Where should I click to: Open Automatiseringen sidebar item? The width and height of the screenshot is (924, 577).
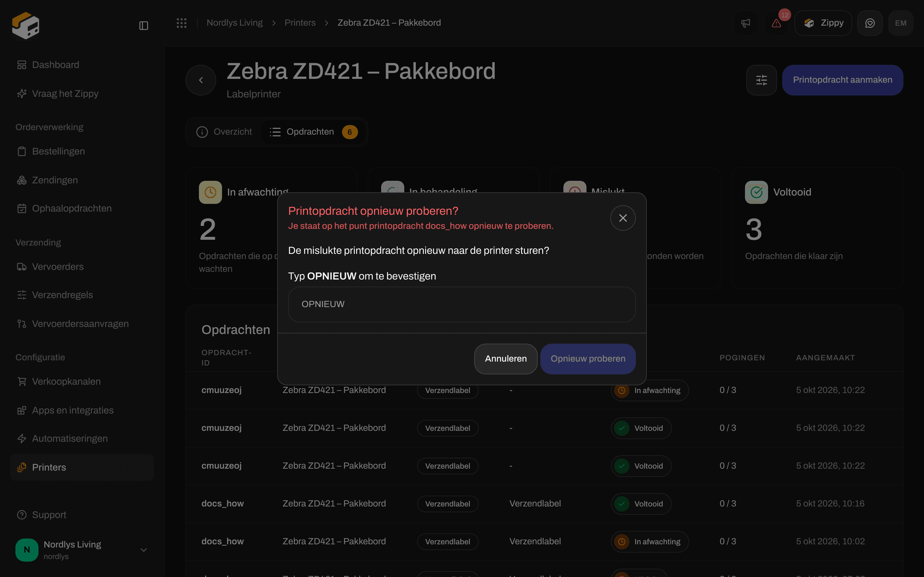pos(70,439)
